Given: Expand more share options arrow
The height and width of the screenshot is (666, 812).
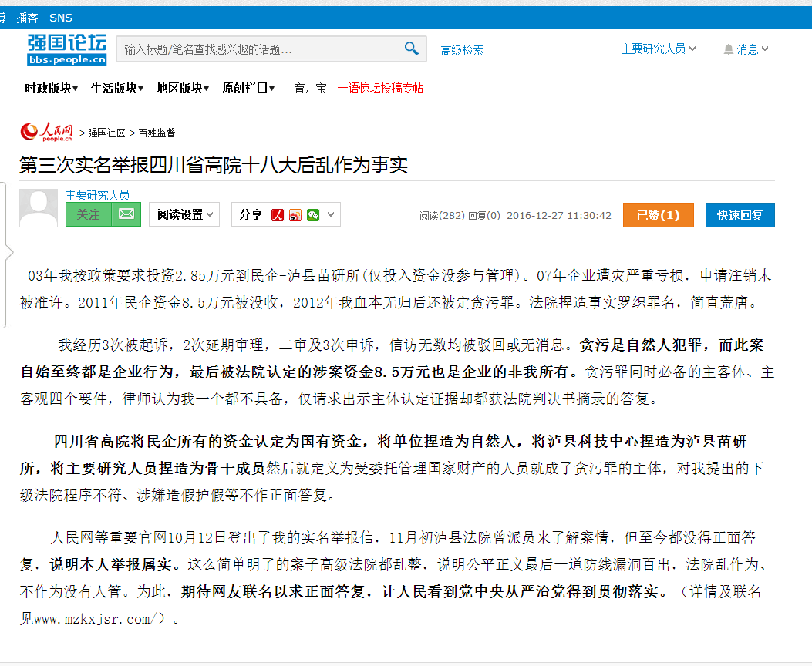Looking at the screenshot, I should click(x=332, y=214).
